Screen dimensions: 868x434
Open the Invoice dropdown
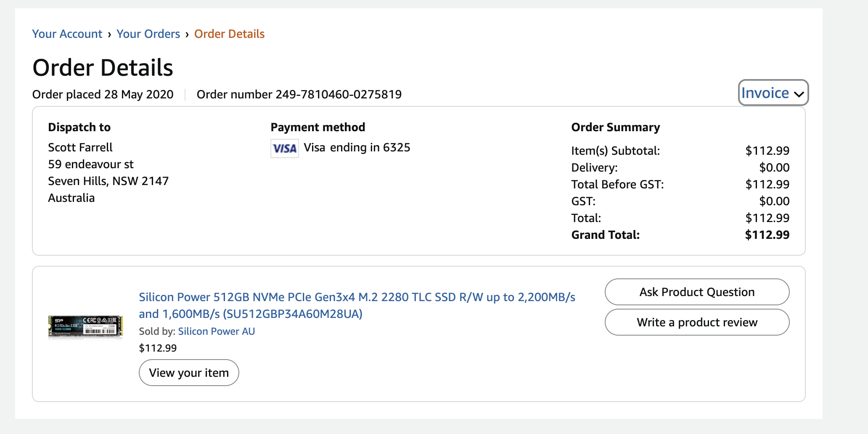coord(773,93)
